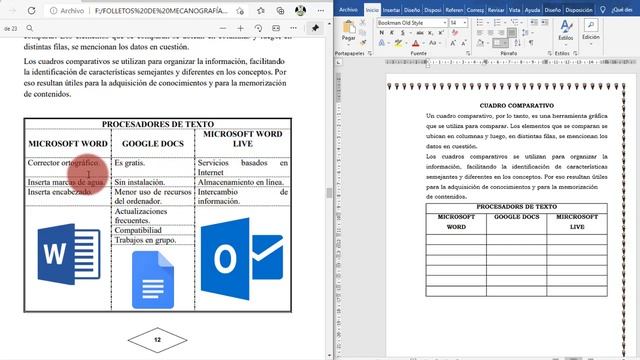This screenshot has height=360, width=640.
Task: Toggle superscript formatting
Action: (x=441, y=33)
